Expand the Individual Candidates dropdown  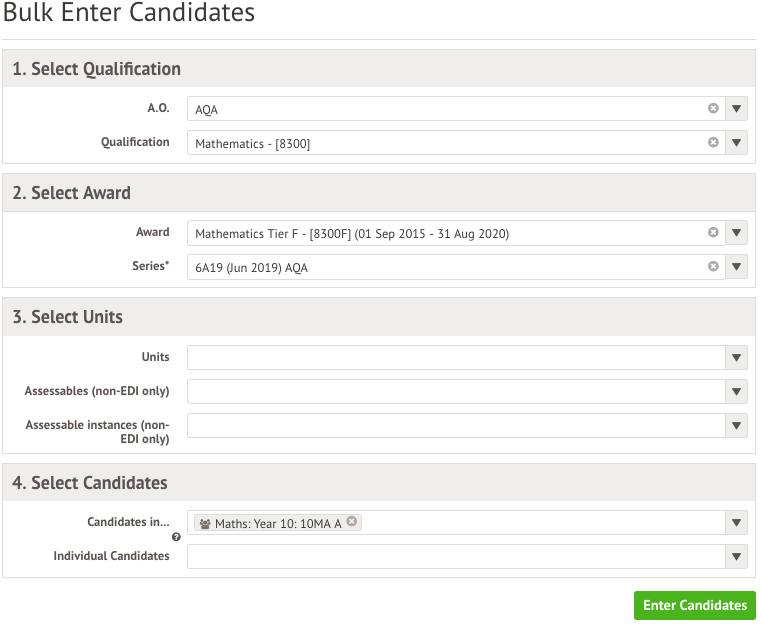pos(736,556)
